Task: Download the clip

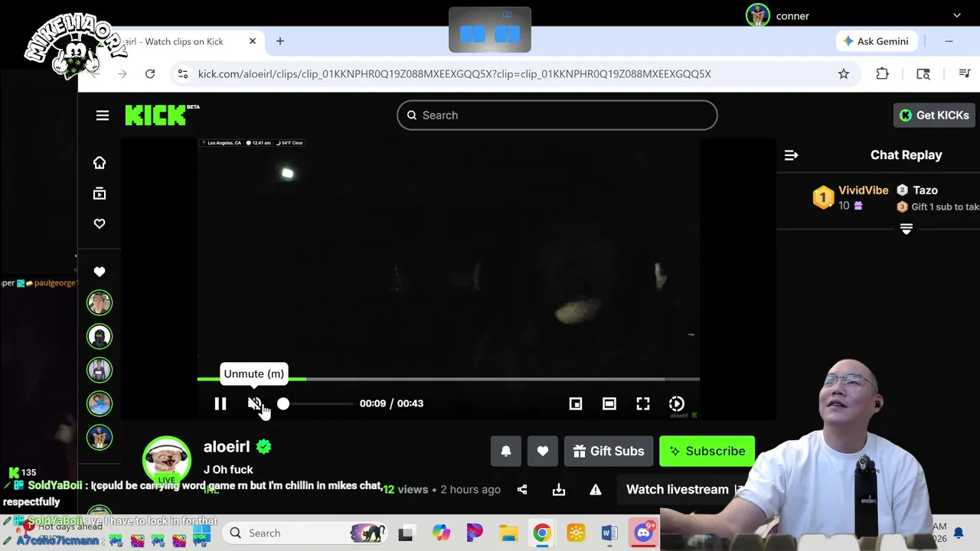Action: coord(559,490)
